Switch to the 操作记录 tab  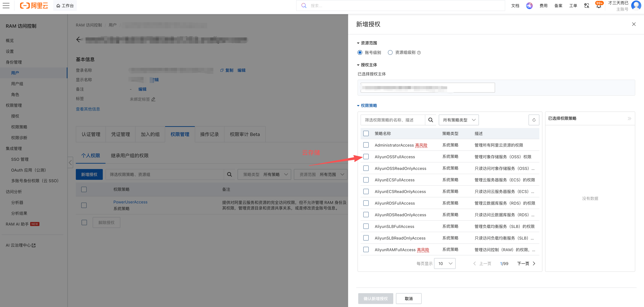[x=209, y=134]
